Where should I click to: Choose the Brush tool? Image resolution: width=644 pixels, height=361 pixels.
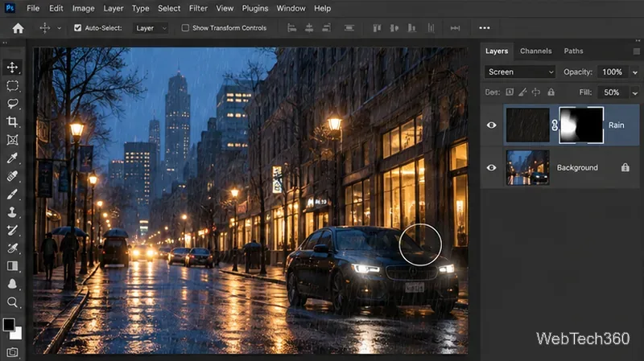[x=12, y=194]
